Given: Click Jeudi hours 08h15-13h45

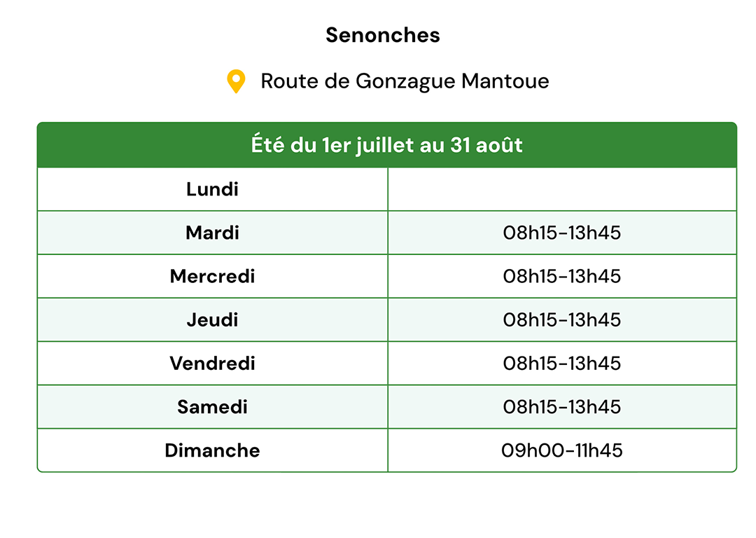Looking at the screenshot, I should pyautogui.click(x=562, y=319).
